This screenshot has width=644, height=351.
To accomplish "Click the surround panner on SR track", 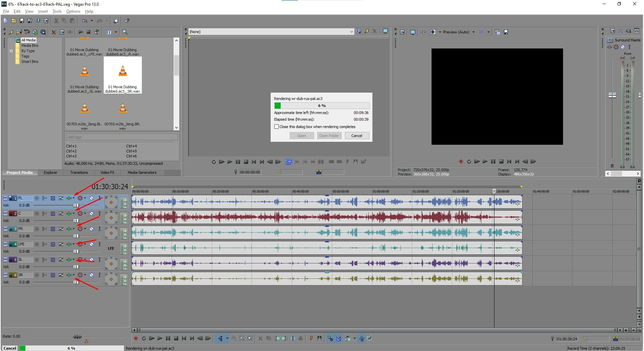I will 111,279.
